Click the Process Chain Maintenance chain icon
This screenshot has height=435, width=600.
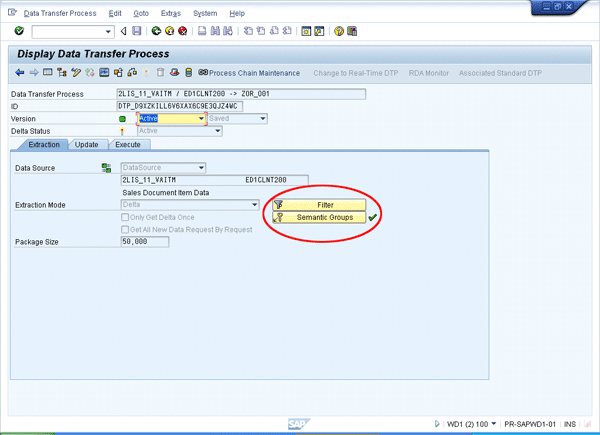tap(203, 73)
